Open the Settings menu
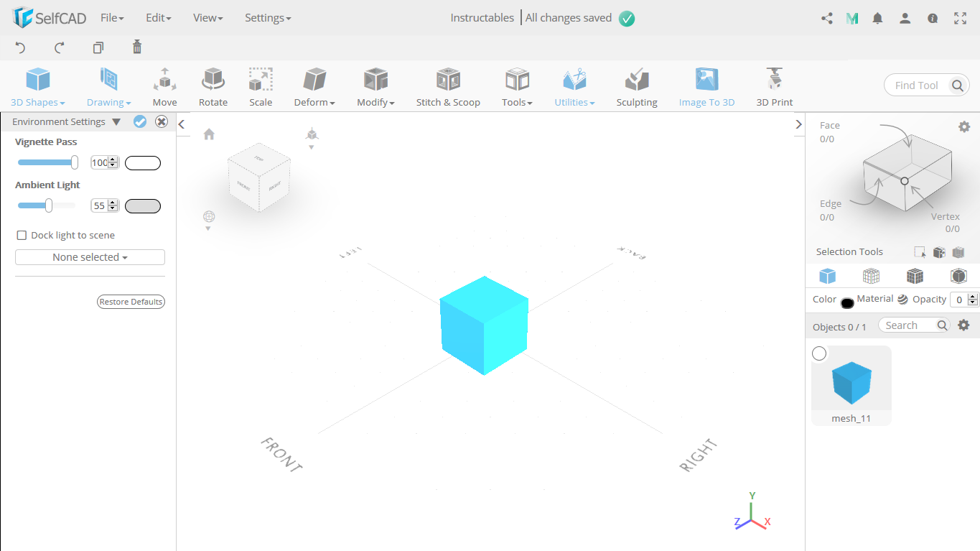Image resolution: width=980 pixels, height=551 pixels. click(268, 18)
